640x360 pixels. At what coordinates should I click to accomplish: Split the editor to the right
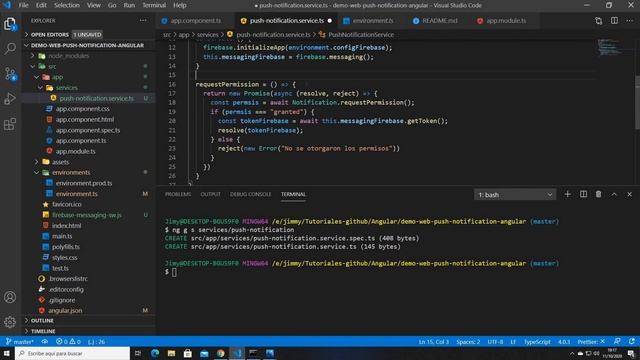pyautogui.click(x=614, y=21)
